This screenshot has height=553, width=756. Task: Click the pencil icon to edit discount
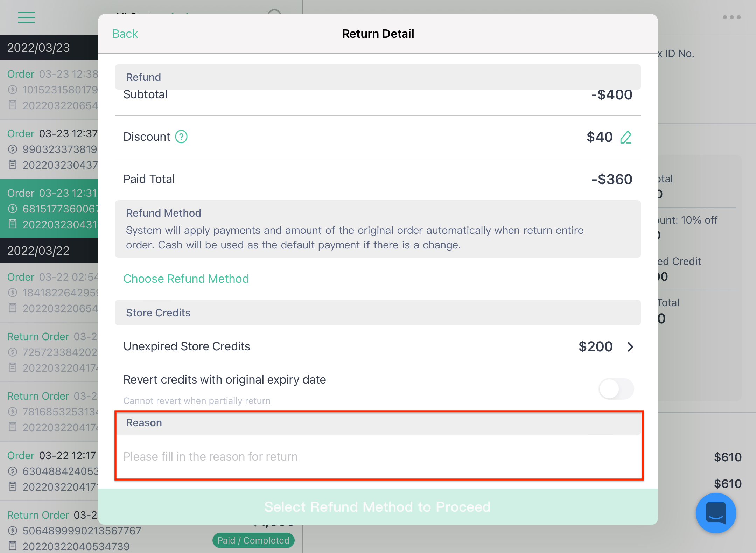pyautogui.click(x=626, y=137)
